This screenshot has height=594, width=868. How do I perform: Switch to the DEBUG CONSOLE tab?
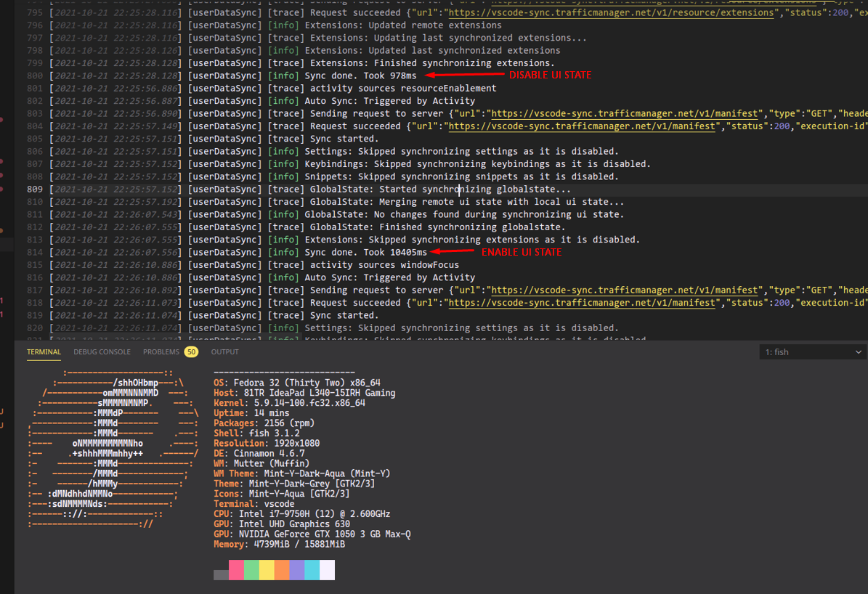click(102, 351)
